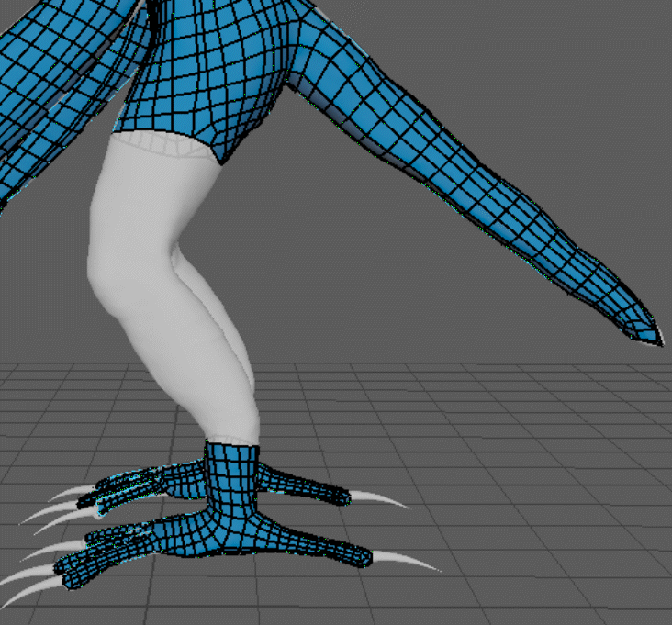Click the pointed tip of the right wing
672x625 pixels.
654,338
